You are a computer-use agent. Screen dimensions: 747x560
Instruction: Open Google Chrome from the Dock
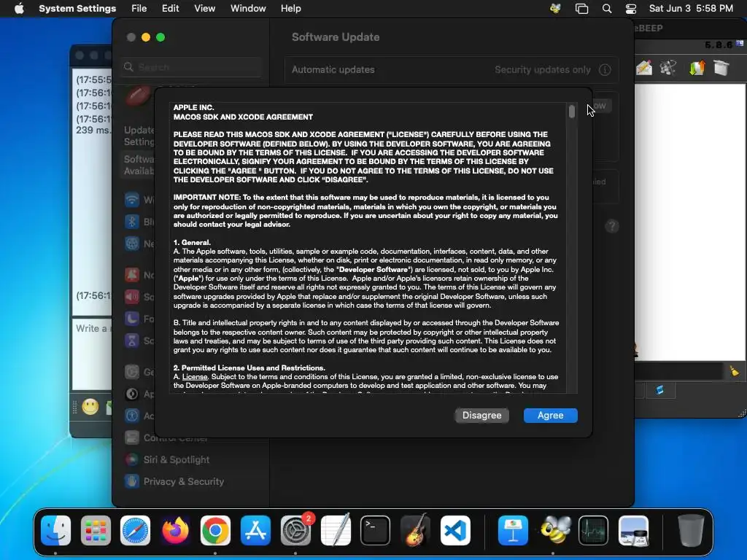pos(215,530)
